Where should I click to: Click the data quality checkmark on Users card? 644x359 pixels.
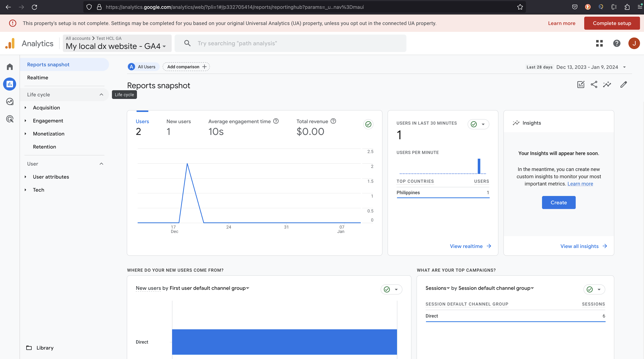(x=368, y=124)
